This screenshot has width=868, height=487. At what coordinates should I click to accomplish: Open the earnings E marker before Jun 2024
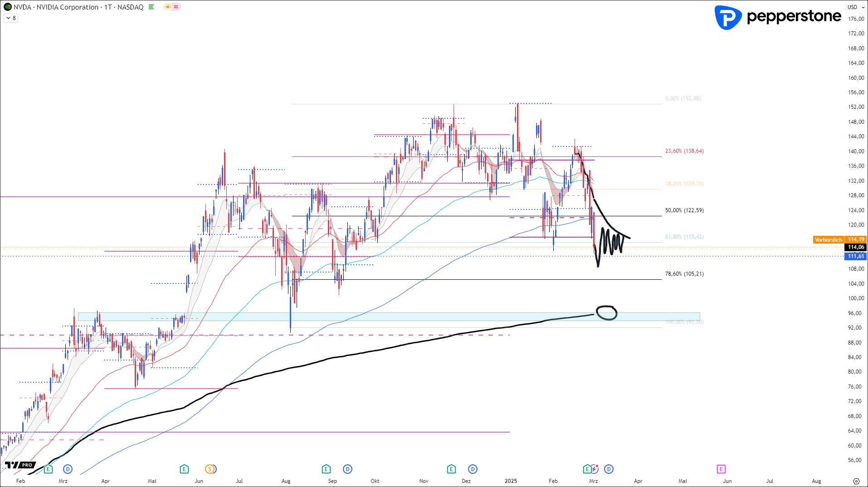pos(184,469)
